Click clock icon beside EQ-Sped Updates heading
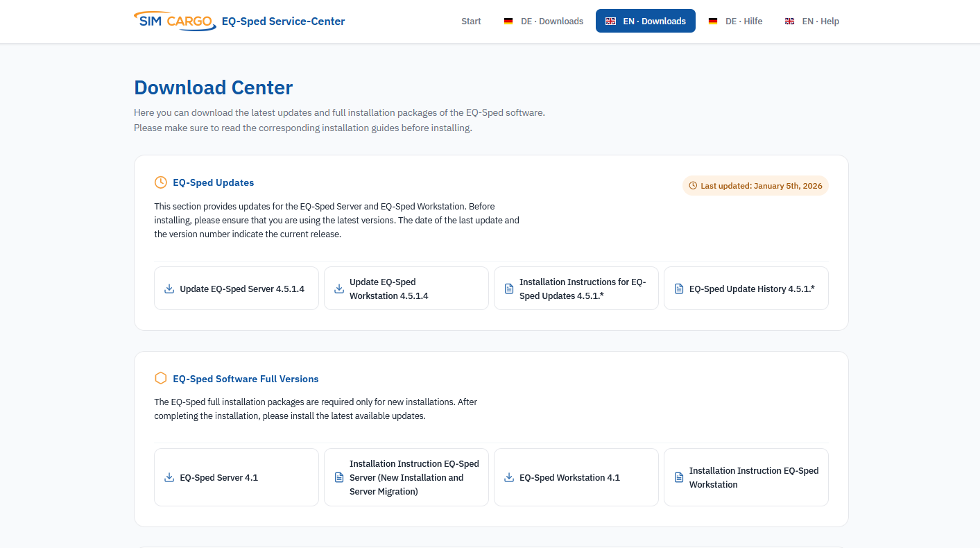 (x=160, y=182)
